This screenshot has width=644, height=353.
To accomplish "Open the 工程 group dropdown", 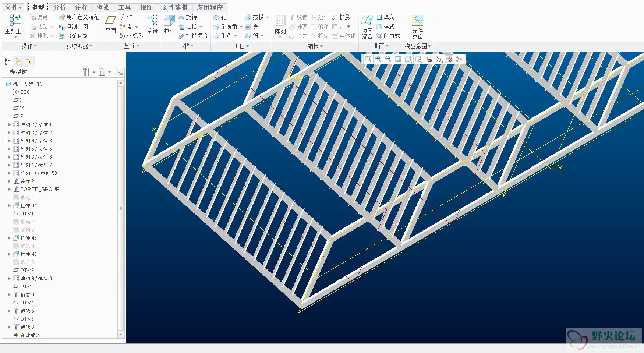I will pos(241,46).
